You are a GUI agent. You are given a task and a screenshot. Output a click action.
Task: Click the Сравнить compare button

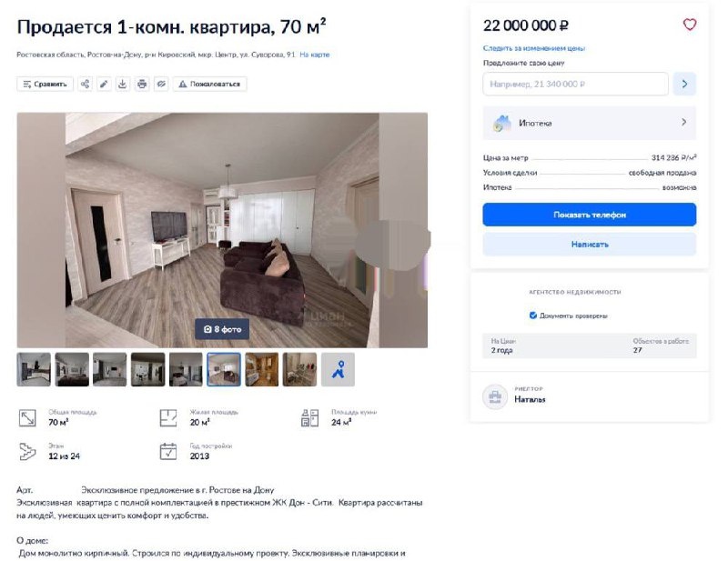(x=45, y=84)
